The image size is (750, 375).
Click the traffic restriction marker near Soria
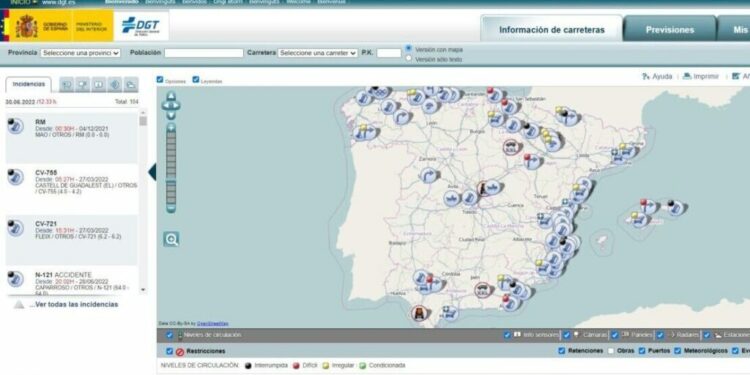(x=511, y=146)
